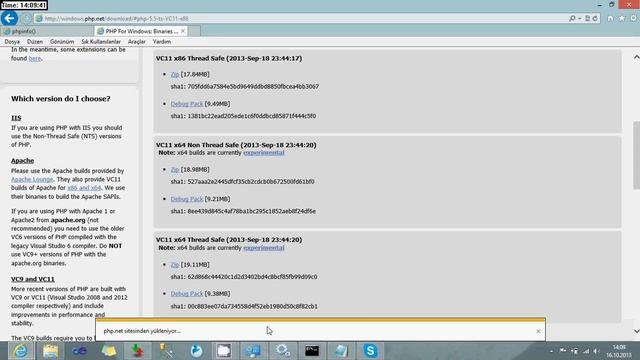This screenshot has width=640, height=360.
Task: Click the 'VC11 x64 Thread Safe' heading
Action: click(229, 240)
